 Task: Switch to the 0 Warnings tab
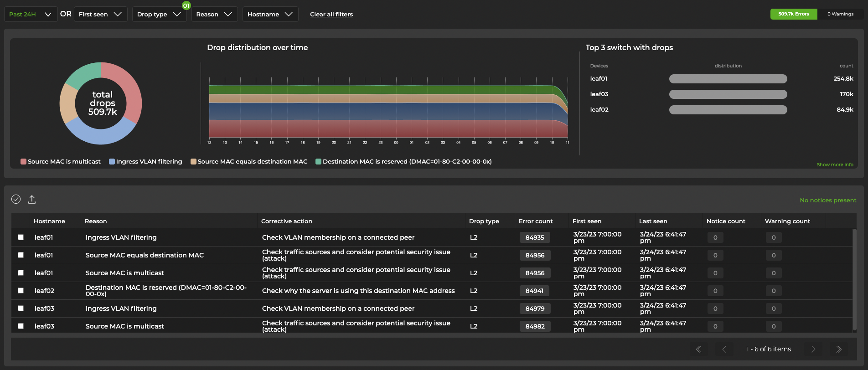tap(840, 14)
